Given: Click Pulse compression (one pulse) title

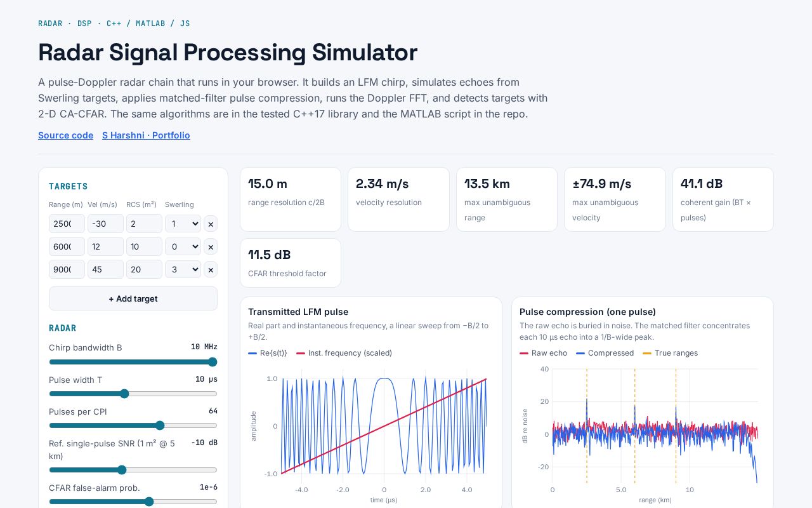Looking at the screenshot, I should (587, 312).
